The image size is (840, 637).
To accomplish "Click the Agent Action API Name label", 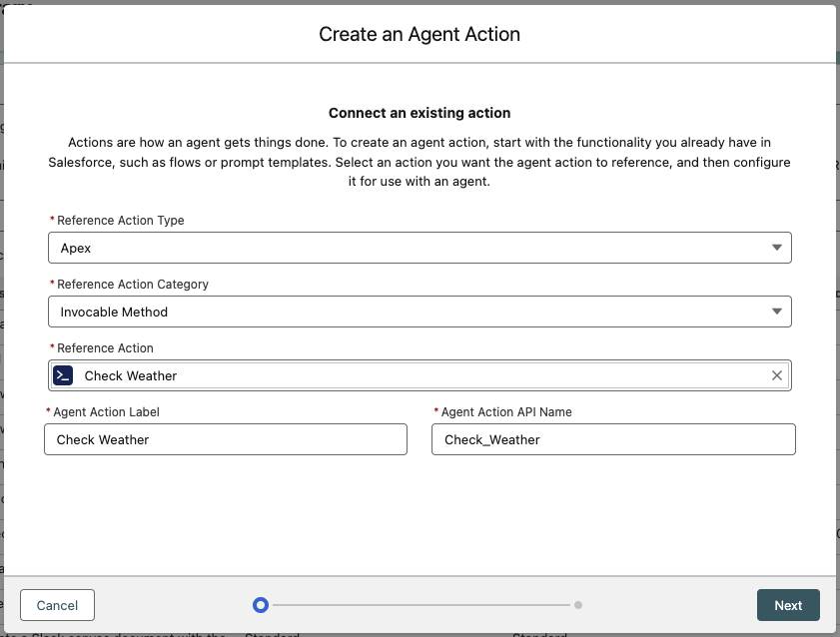I will [506, 412].
